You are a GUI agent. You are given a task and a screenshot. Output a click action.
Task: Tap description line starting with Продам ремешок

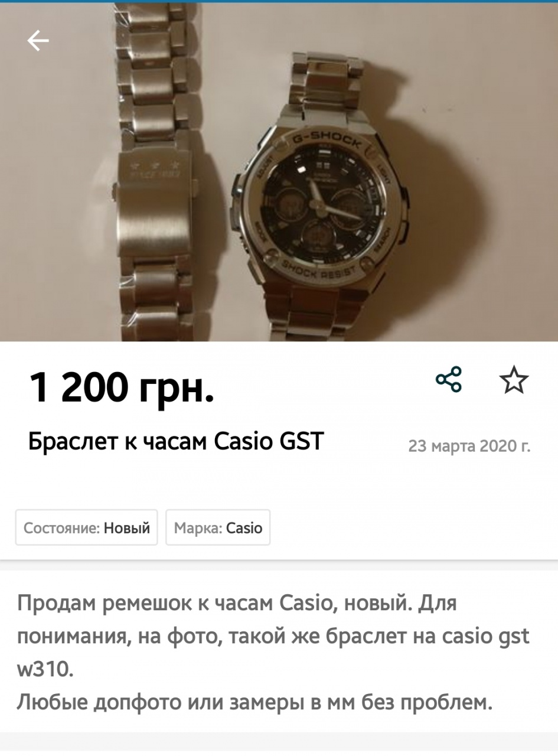[x=237, y=604]
